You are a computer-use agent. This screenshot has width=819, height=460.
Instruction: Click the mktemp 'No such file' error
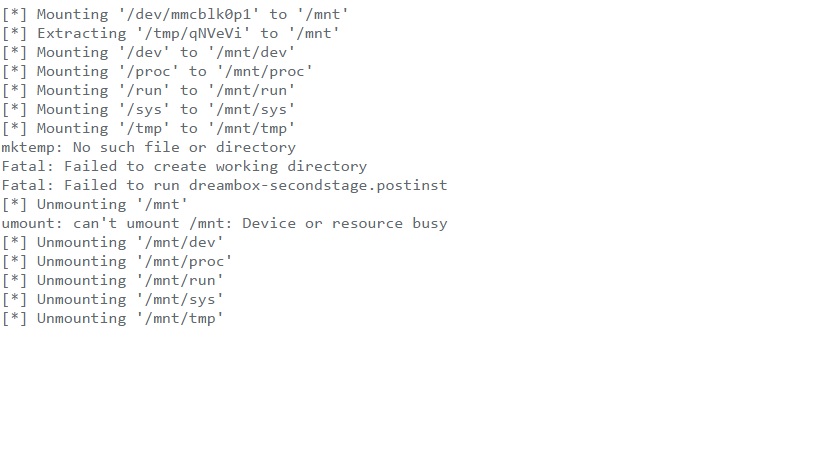pos(184,147)
